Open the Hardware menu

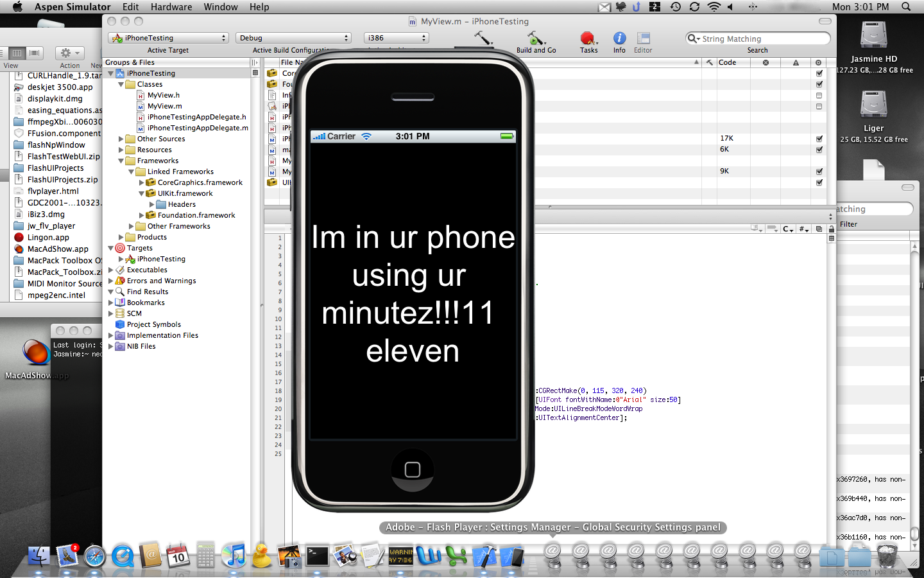pos(171,6)
